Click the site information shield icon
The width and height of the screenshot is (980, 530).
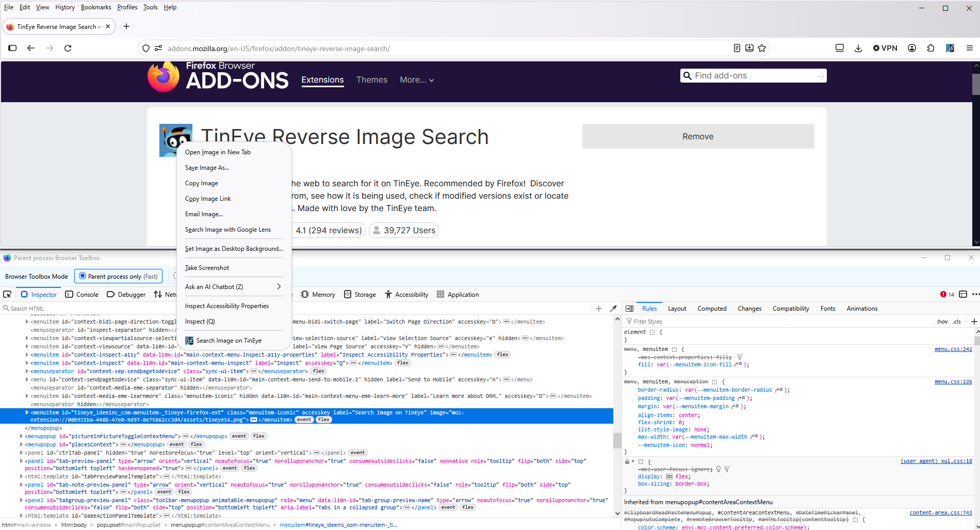click(146, 49)
